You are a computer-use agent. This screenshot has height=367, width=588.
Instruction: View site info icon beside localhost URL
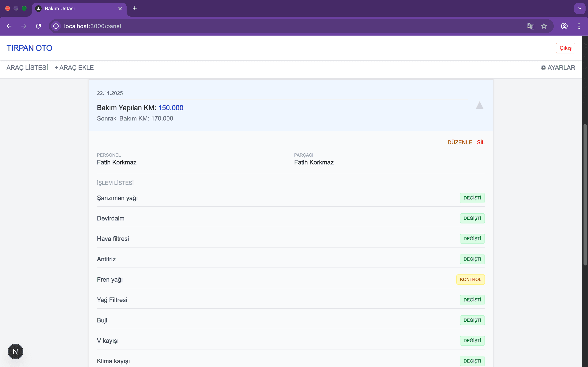56,26
